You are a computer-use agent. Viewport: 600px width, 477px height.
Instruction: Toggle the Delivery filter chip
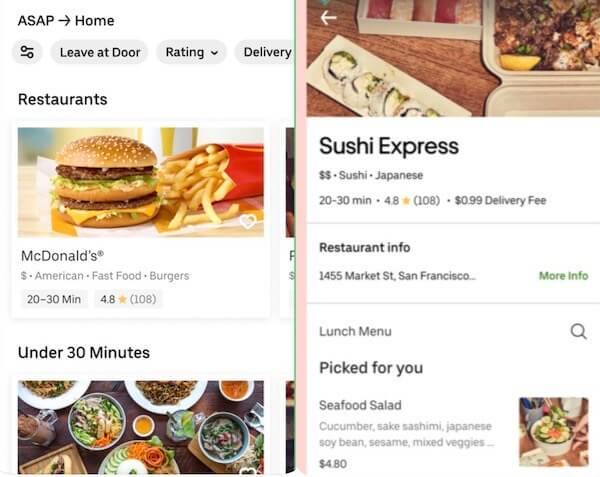(267, 52)
